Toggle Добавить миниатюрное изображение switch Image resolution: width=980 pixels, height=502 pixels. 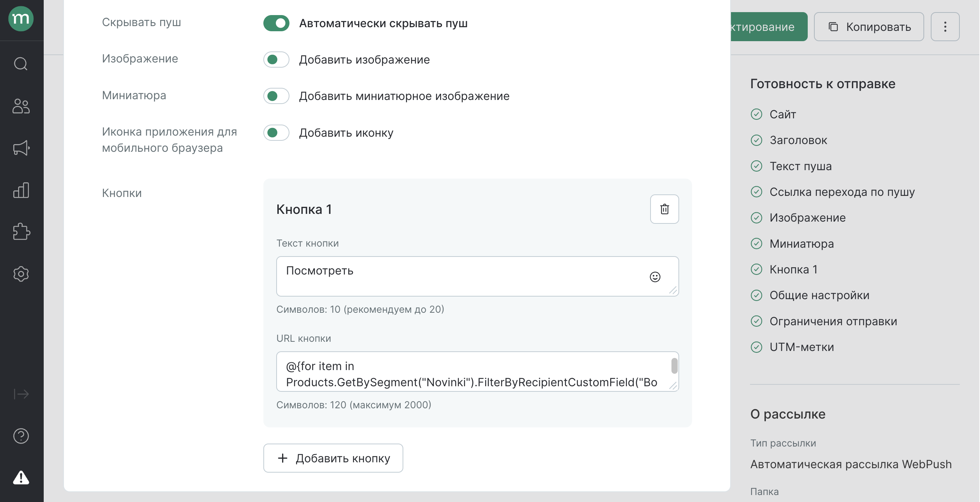[276, 96]
